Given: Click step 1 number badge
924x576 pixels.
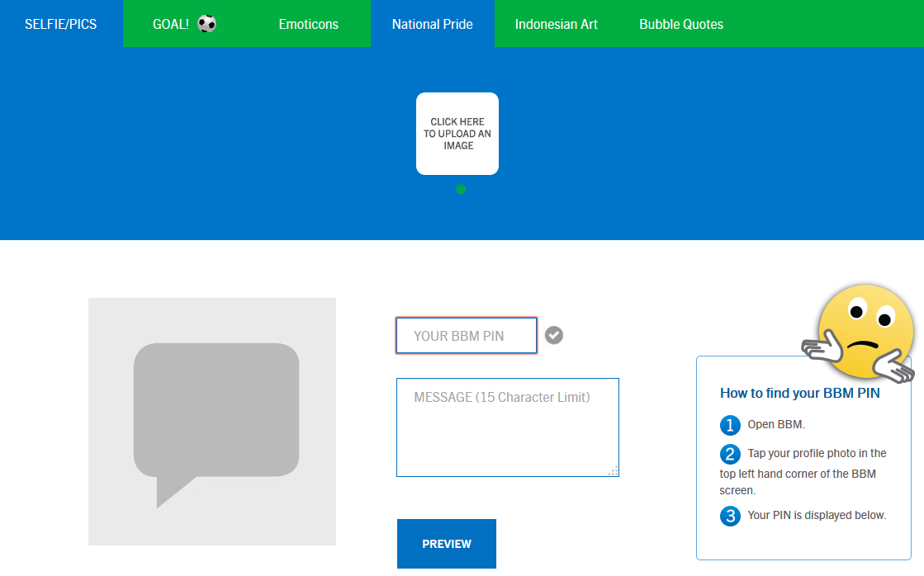Looking at the screenshot, I should (x=730, y=425).
